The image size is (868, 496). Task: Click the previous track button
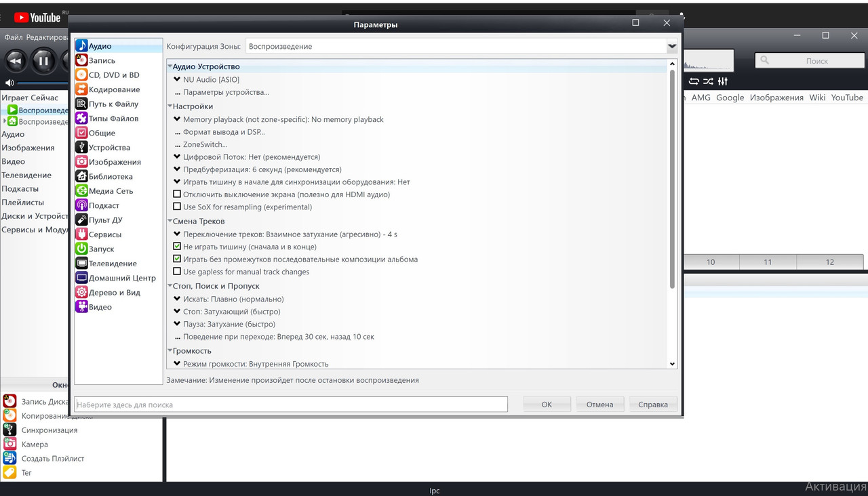pyautogui.click(x=15, y=61)
